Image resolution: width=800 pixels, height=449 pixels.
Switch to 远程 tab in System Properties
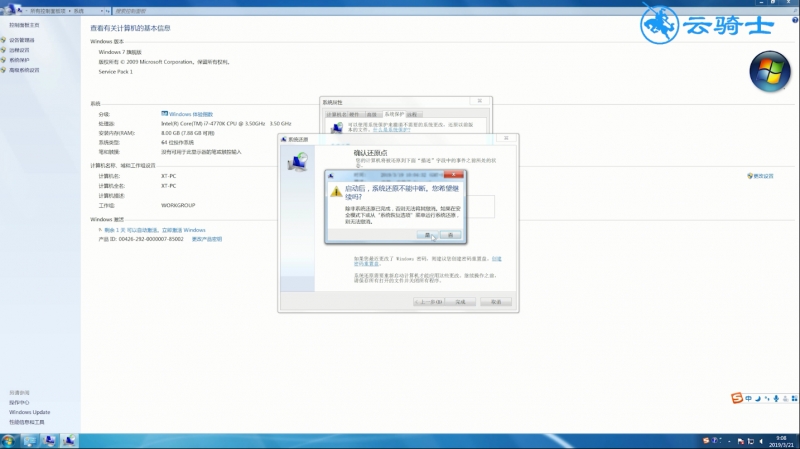tap(412, 114)
